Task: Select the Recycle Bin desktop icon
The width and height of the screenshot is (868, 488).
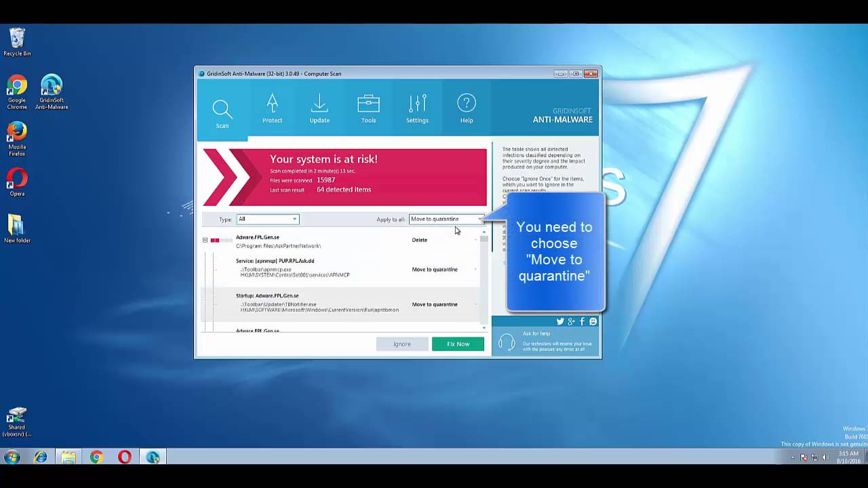Action: tap(17, 42)
